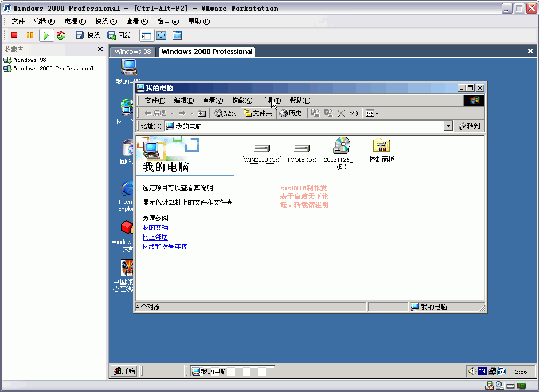Suspend the VM with the orange pause button
The image size is (540, 392).
pos(29,35)
